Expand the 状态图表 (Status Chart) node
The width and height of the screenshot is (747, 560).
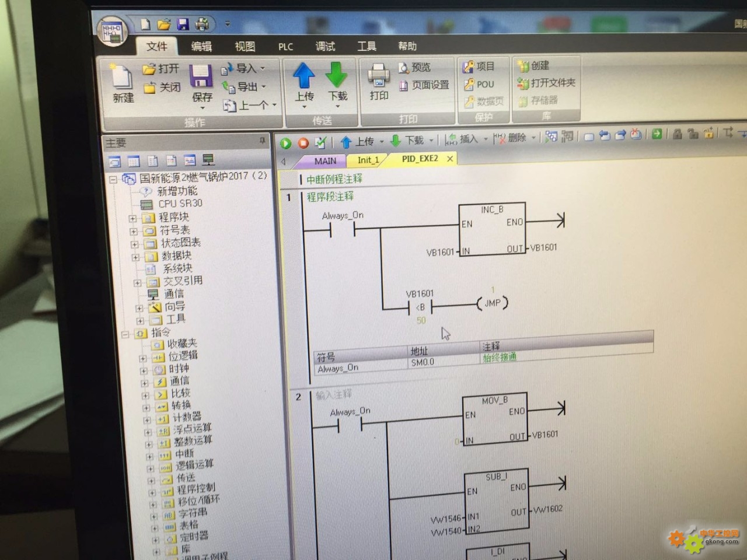click(135, 244)
